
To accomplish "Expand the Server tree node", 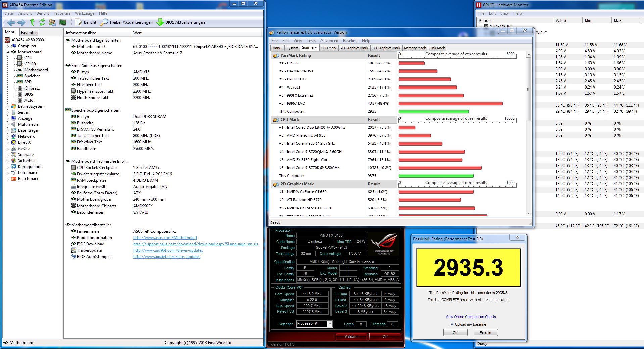I will pyautogui.click(x=8, y=113).
